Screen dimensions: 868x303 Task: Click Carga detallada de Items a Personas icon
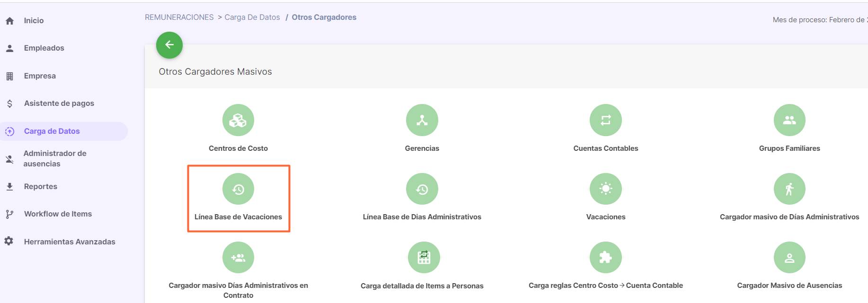424,258
